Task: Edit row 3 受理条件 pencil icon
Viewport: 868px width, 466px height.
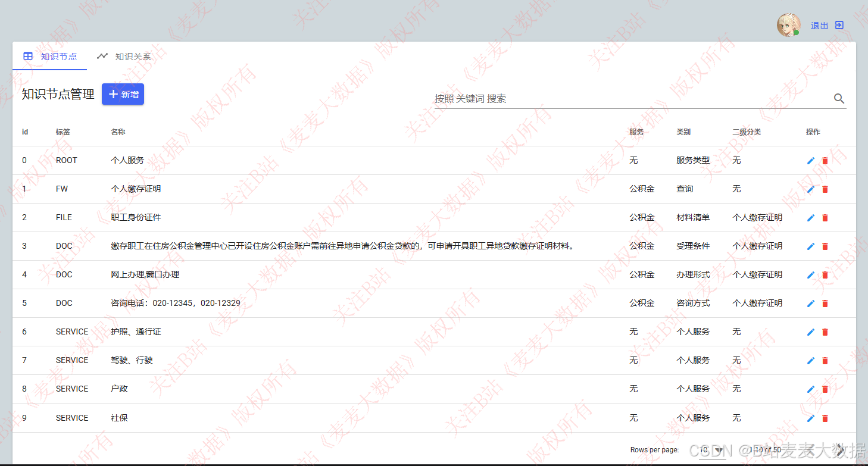Action: pos(810,246)
